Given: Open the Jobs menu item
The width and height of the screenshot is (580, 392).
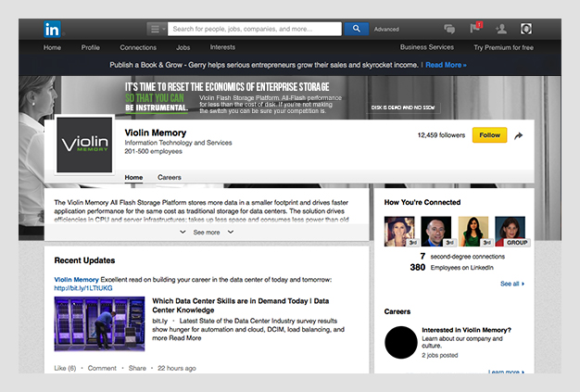Looking at the screenshot, I should [183, 47].
